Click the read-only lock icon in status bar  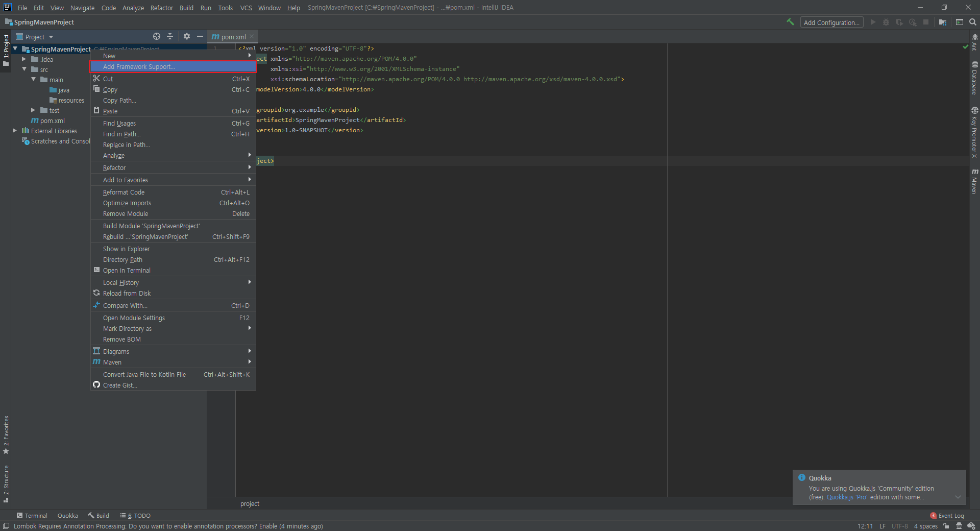(946, 526)
